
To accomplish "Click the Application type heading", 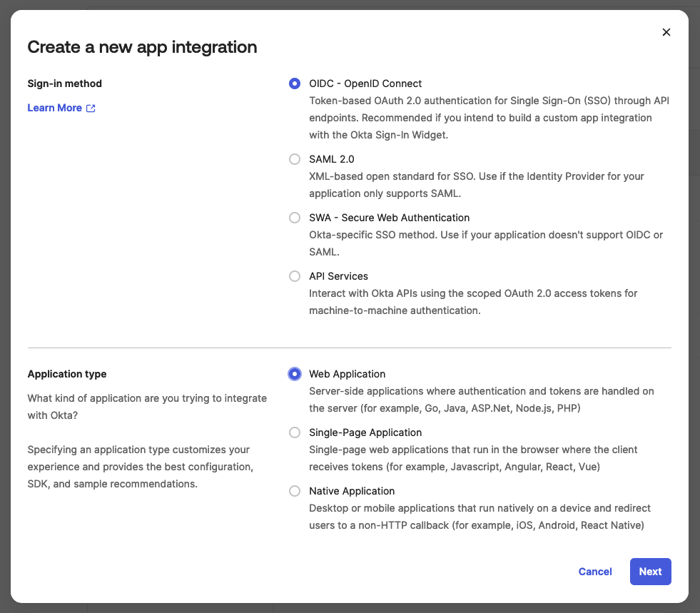I will pyautogui.click(x=67, y=374).
